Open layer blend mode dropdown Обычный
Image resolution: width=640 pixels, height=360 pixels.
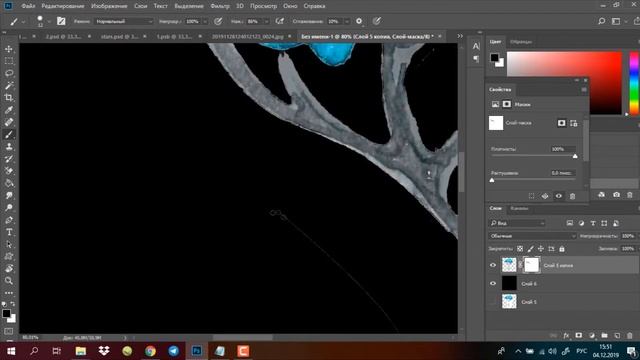click(533, 236)
